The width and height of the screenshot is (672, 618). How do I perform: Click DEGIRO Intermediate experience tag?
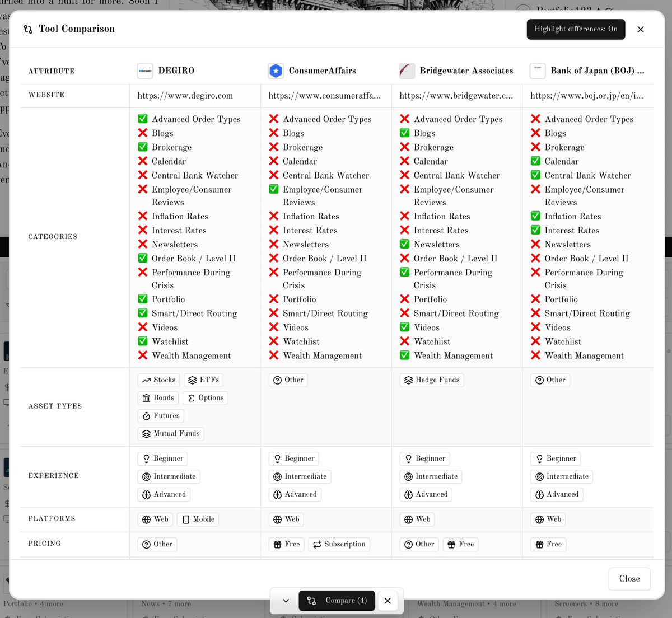[169, 477]
